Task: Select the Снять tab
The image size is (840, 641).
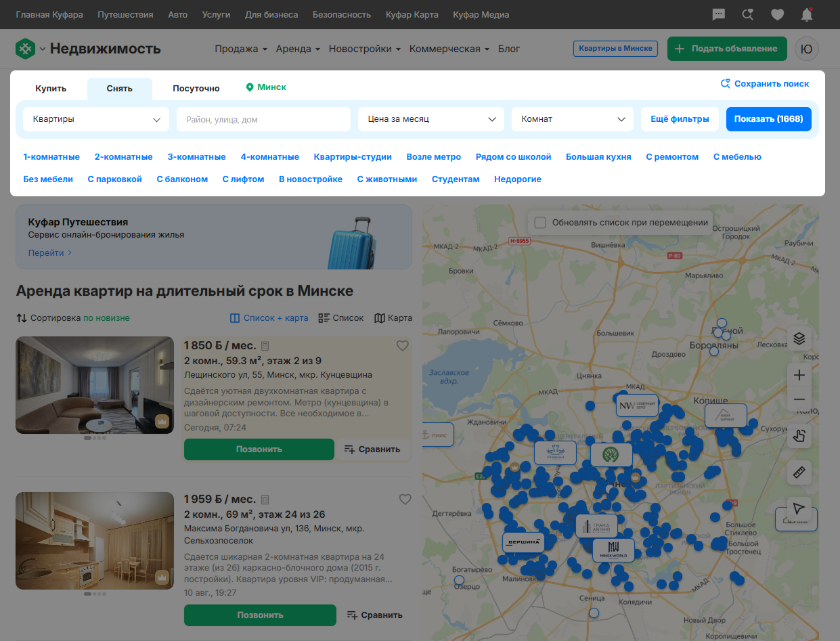Action: click(120, 89)
